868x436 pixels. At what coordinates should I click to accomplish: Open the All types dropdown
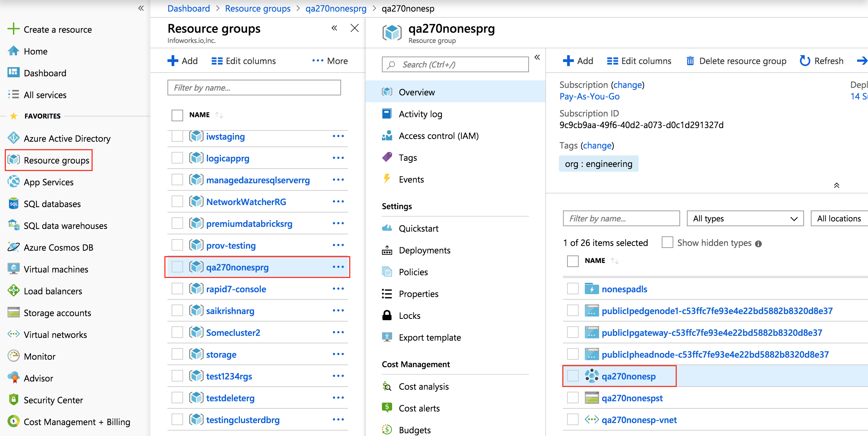pyautogui.click(x=745, y=218)
